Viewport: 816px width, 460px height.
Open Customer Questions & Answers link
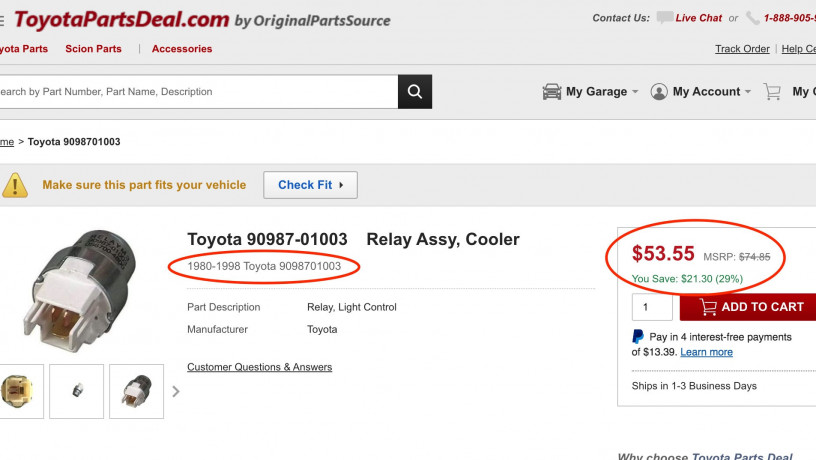tap(260, 367)
